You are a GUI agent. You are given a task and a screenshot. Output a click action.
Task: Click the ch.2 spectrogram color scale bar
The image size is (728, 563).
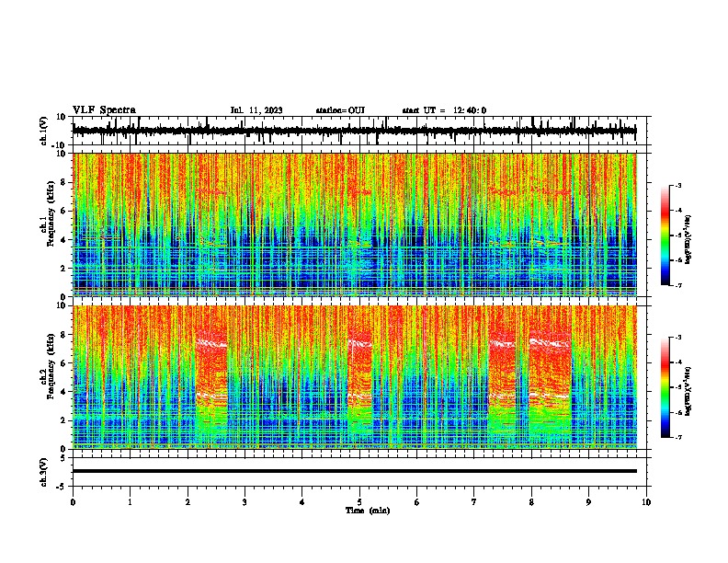click(x=665, y=387)
